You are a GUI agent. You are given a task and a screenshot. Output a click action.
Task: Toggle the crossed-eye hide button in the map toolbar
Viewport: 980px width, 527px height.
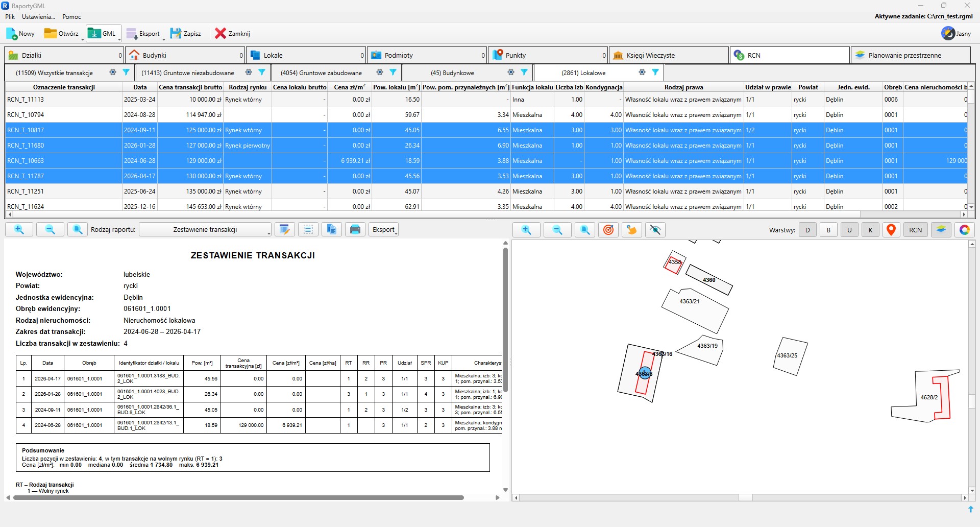pyautogui.click(x=655, y=230)
